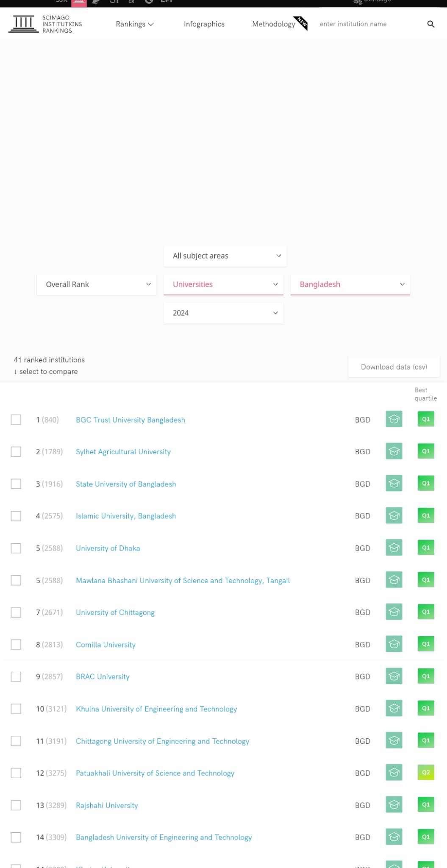This screenshot has width=447, height=868.
Task: Visit the Chittagong University of Engineering and Technology link
Action: click(x=163, y=741)
